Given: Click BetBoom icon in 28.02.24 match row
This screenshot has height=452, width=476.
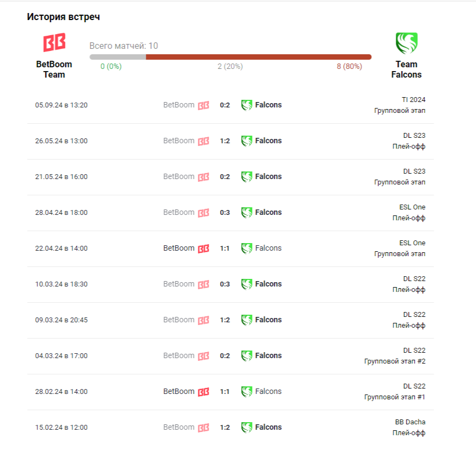Looking at the screenshot, I should point(203,392).
